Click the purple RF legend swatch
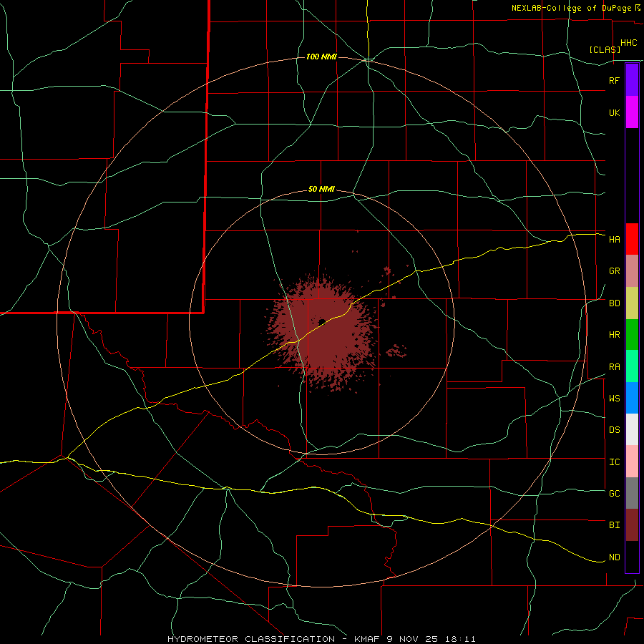This screenshot has height=644, width=644. click(632, 79)
